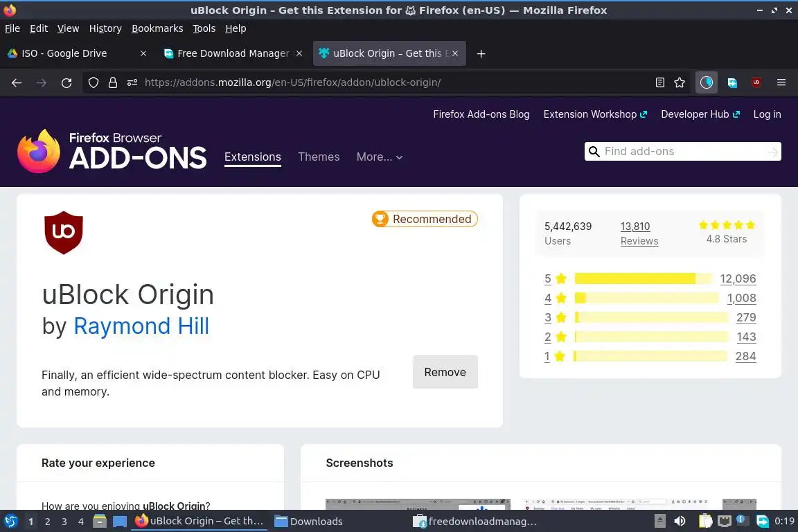View the 12,096 five-star reviews count
Viewport: 798px width, 532px height.
(x=738, y=278)
